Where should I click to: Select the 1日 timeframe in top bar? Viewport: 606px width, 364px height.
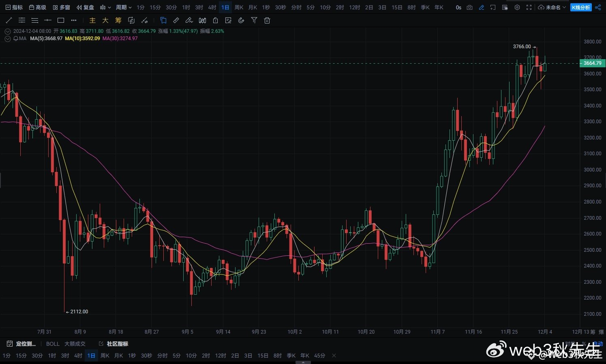(x=225, y=7)
